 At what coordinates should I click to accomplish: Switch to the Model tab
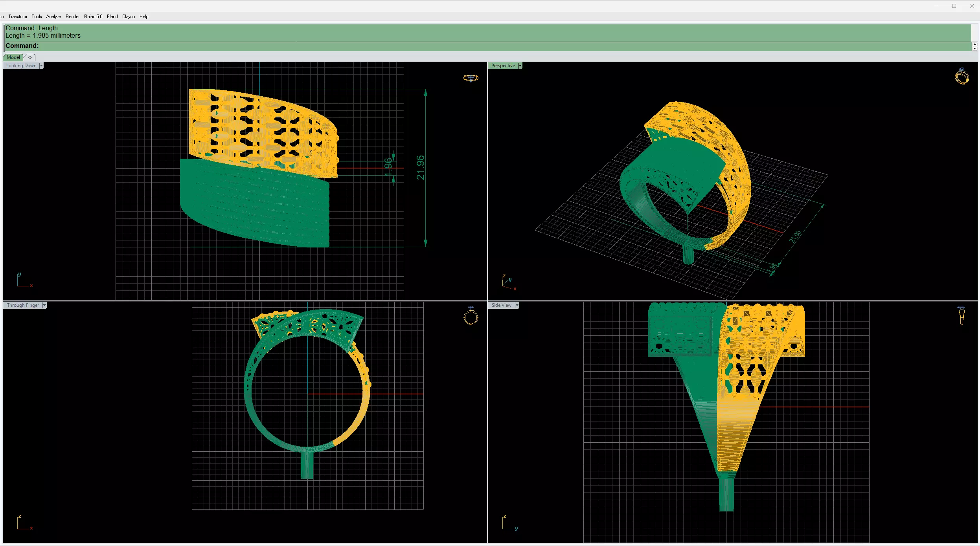click(13, 57)
